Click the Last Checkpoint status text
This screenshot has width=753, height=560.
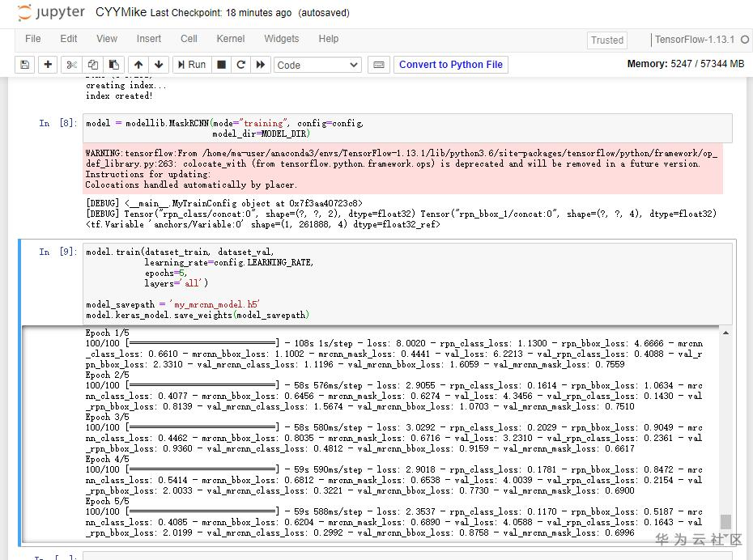[x=221, y=13]
